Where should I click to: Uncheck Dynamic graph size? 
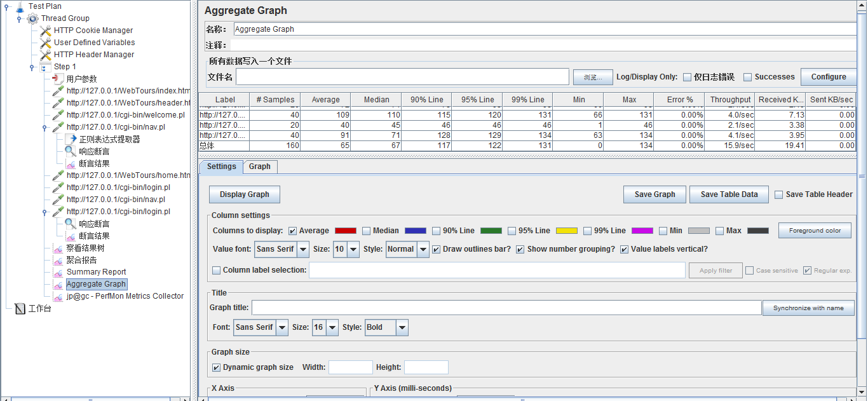(216, 367)
